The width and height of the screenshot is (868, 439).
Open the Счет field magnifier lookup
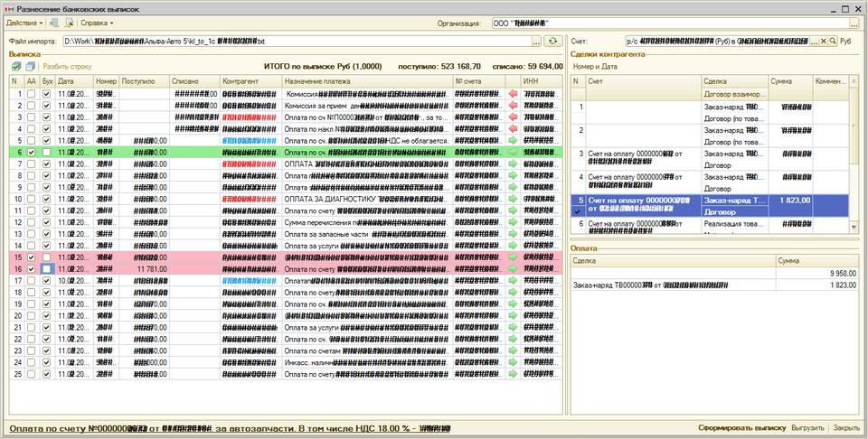[x=832, y=42]
